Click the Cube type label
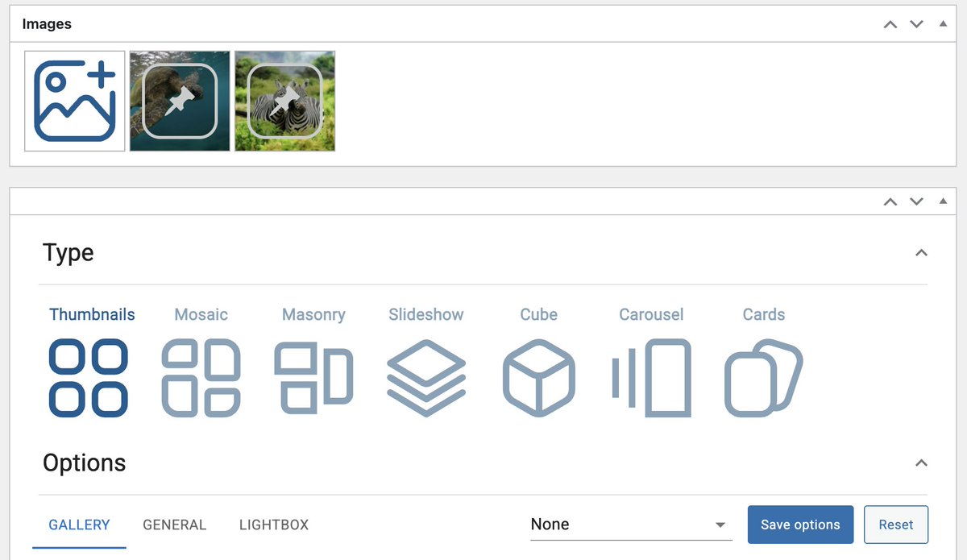The height and width of the screenshot is (560, 967). 539,314
